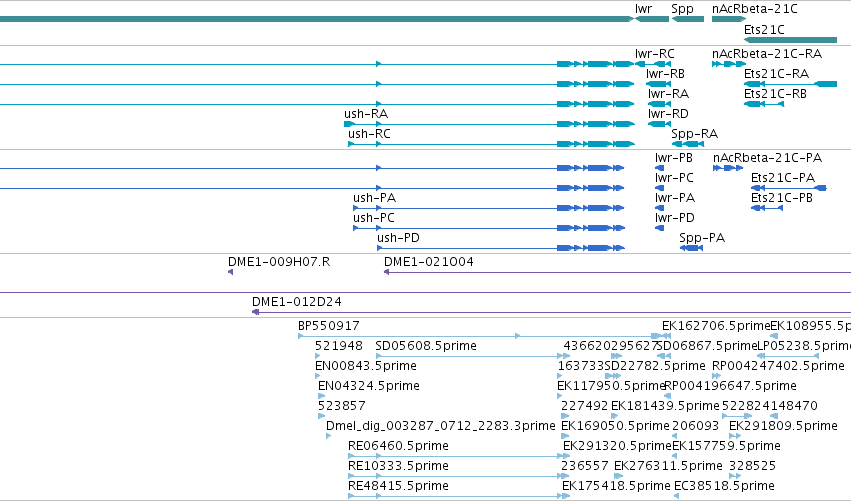Select the 328525 EST label
The width and height of the screenshot is (851, 501).
752,466
